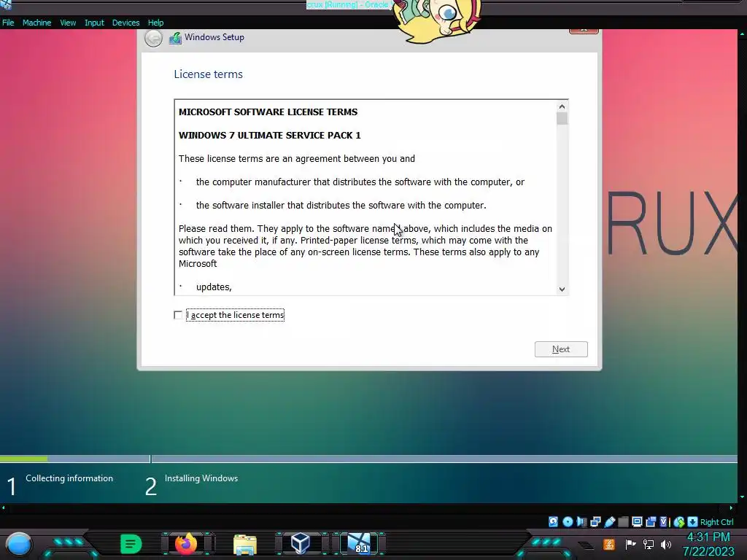Click the audio status icon in VirtualBox
This screenshot has width=747, height=560.
pyautogui.click(x=581, y=522)
